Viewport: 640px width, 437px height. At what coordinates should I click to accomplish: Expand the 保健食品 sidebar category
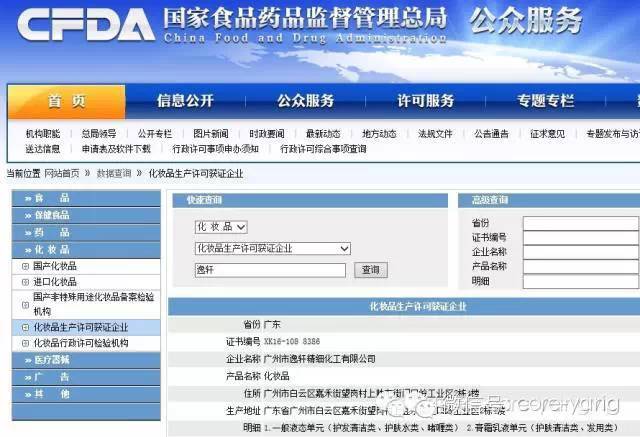tap(86, 215)
